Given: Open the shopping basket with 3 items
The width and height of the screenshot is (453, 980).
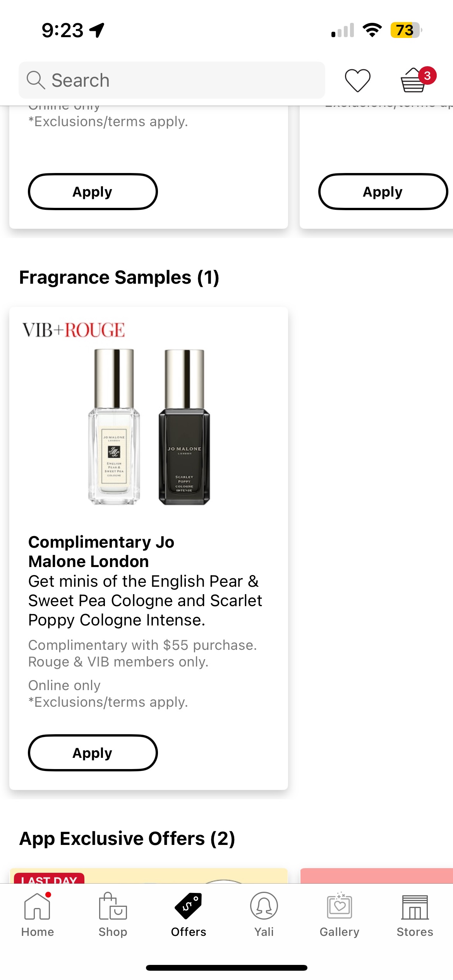Looking at the screenshot, I should [x=414, y=81].
